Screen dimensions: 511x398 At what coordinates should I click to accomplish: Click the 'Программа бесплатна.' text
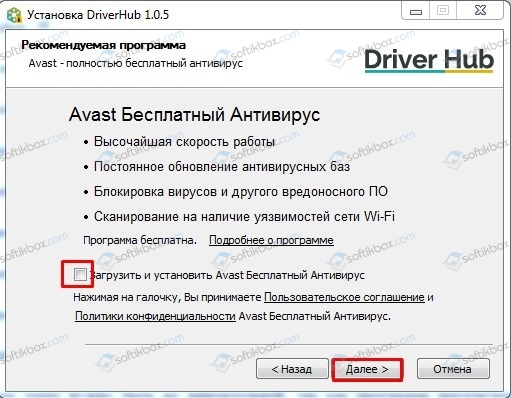click(140, 240)
